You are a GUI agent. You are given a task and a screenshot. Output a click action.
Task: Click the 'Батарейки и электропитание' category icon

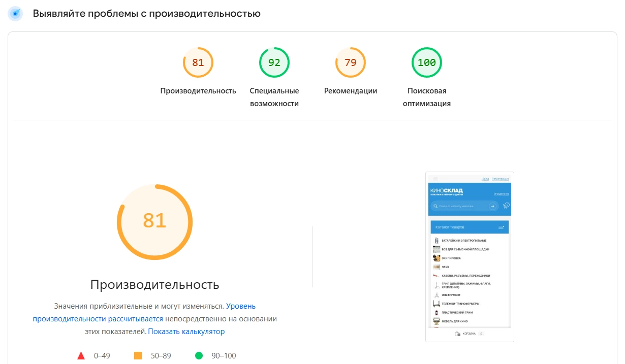tap(436, 240)
